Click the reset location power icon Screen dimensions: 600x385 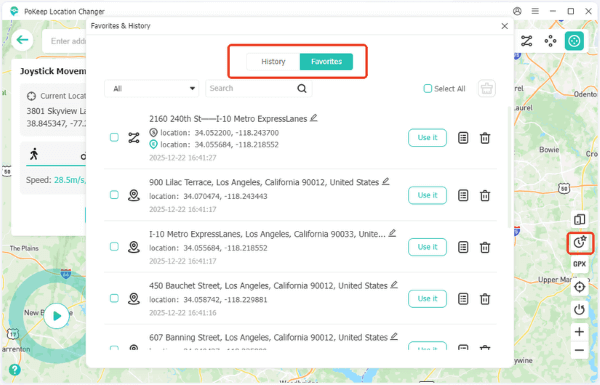coord(579,309)
